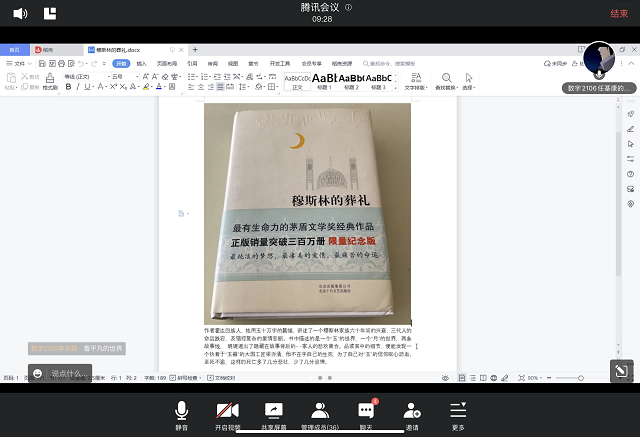
Task: Select the 插入 ribbon tab
Action: [141, 63]
